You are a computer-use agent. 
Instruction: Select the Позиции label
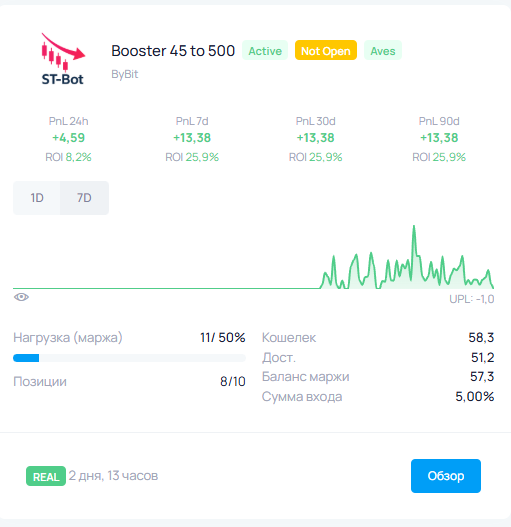(x=40, y=382)
